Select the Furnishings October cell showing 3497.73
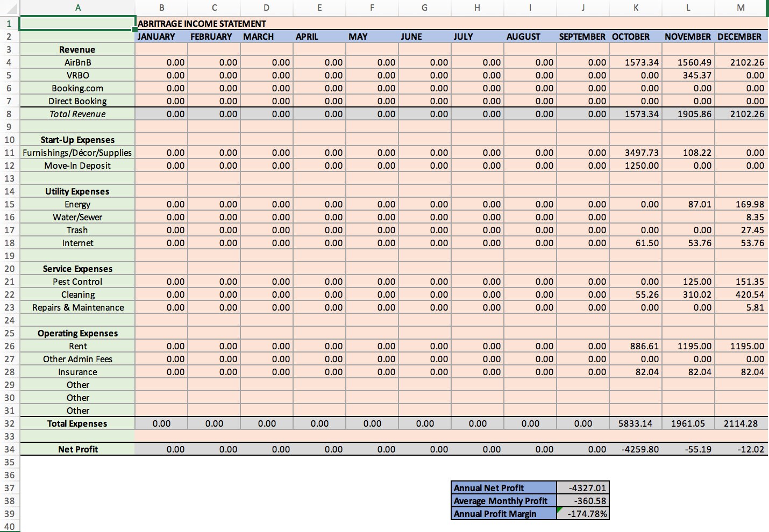Image resolution: width=769 pixels, height=532 pixels. tap(636, 153)
